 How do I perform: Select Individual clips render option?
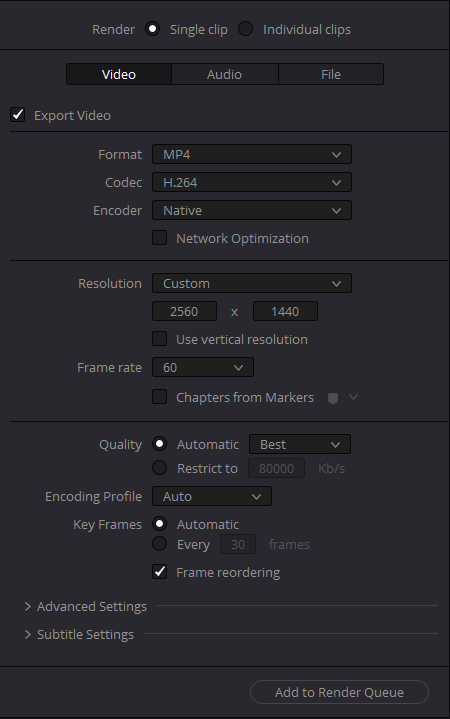245,29
